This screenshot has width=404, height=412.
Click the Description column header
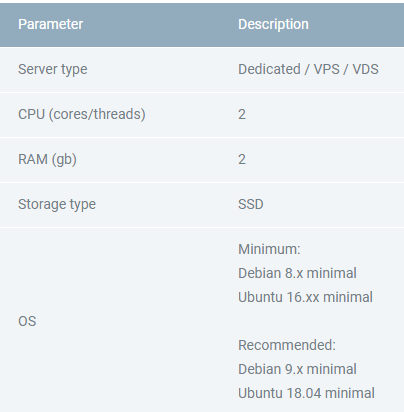273,24
